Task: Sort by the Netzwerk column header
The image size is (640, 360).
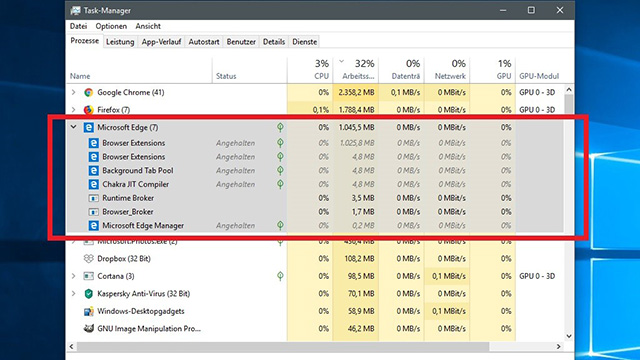Action: (447, 70)
